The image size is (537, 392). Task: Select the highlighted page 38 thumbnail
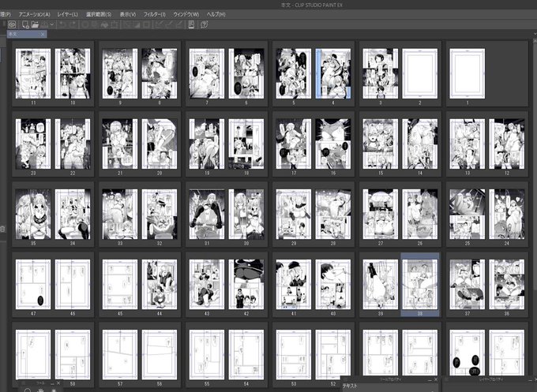[420, 284]
